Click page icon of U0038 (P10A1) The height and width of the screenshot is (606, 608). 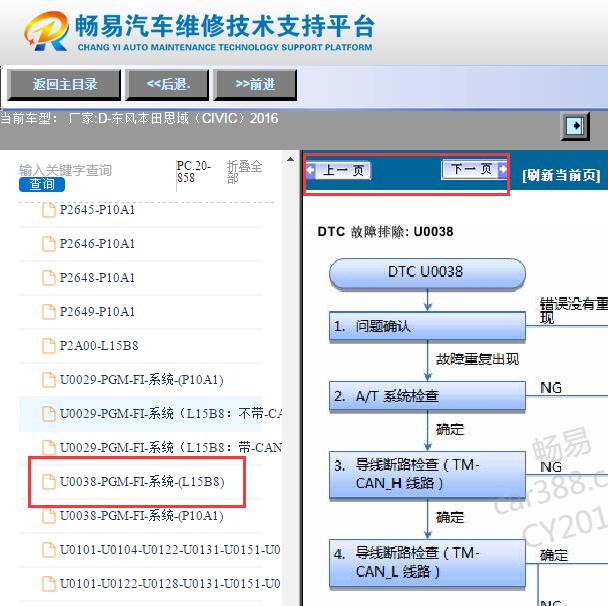point(49,516)
